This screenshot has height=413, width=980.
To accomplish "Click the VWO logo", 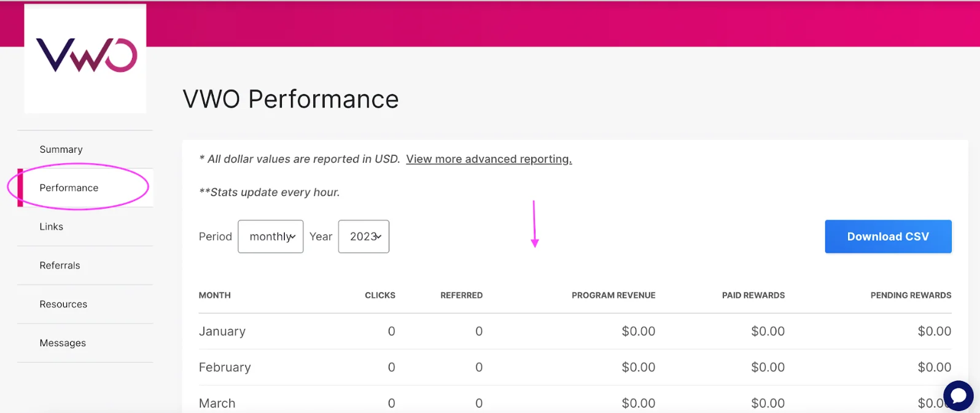I will point(86,56).
